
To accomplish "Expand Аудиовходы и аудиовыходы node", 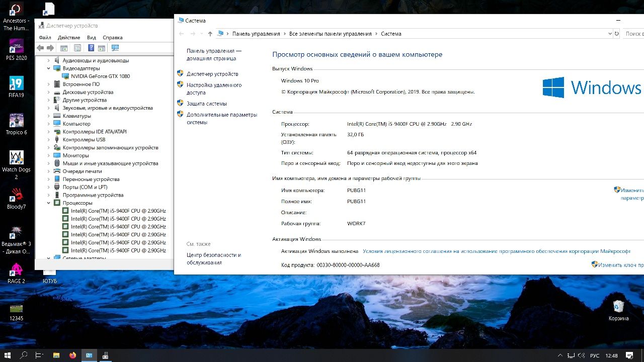I will tap(49, 60).
